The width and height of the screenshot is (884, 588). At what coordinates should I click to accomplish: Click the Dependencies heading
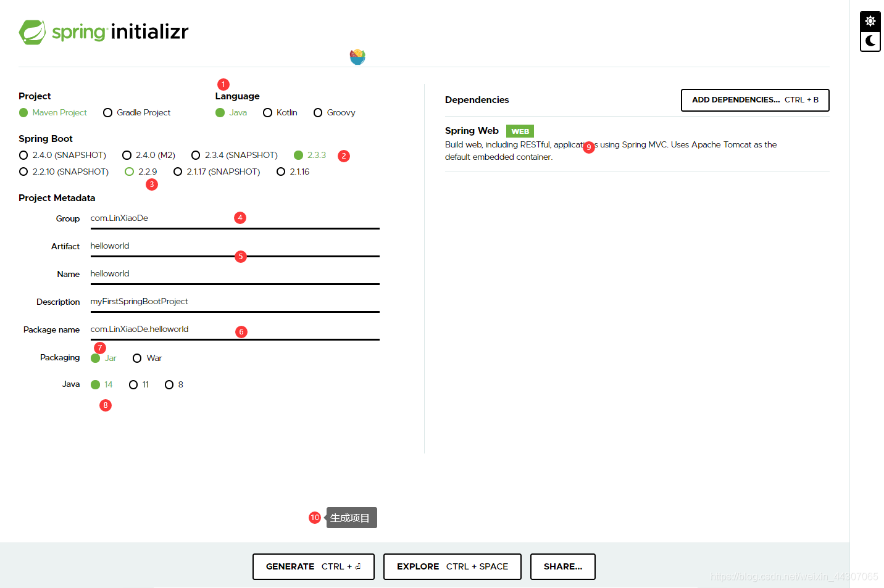coord(477,100)
